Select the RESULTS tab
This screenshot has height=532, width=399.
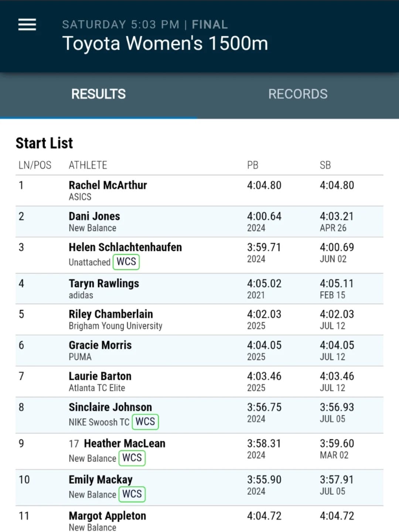(98, 94)
